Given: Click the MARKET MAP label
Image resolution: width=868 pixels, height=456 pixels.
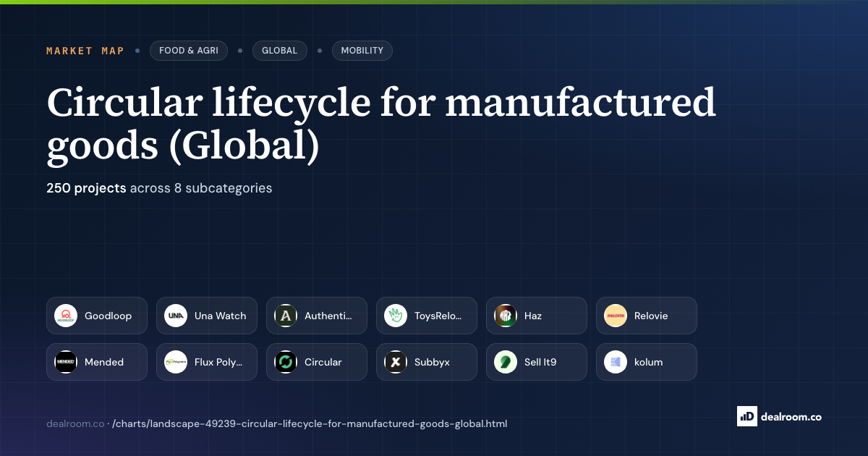Looking at the screenshot, I should 85,51.
